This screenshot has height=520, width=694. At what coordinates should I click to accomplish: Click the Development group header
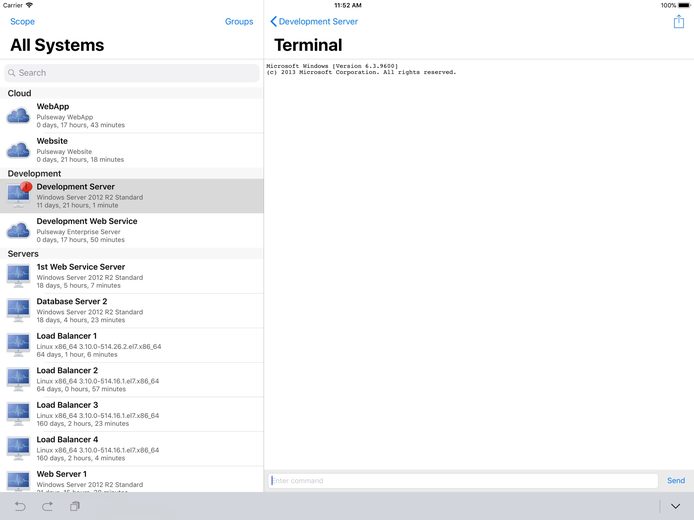(x=132, y=173)
